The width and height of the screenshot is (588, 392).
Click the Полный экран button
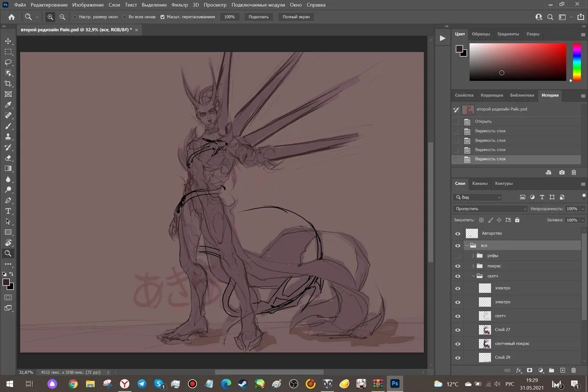(296, 17)
